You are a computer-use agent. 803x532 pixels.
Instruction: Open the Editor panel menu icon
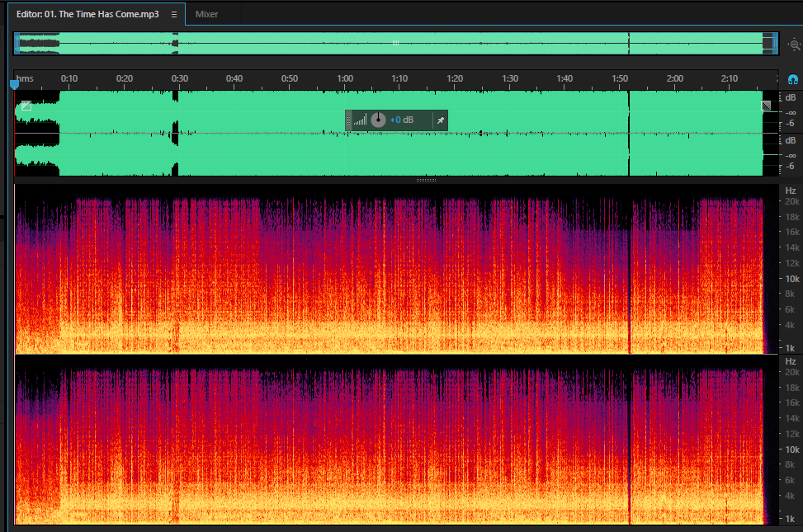pyautogui.click(x=174, y=14)
